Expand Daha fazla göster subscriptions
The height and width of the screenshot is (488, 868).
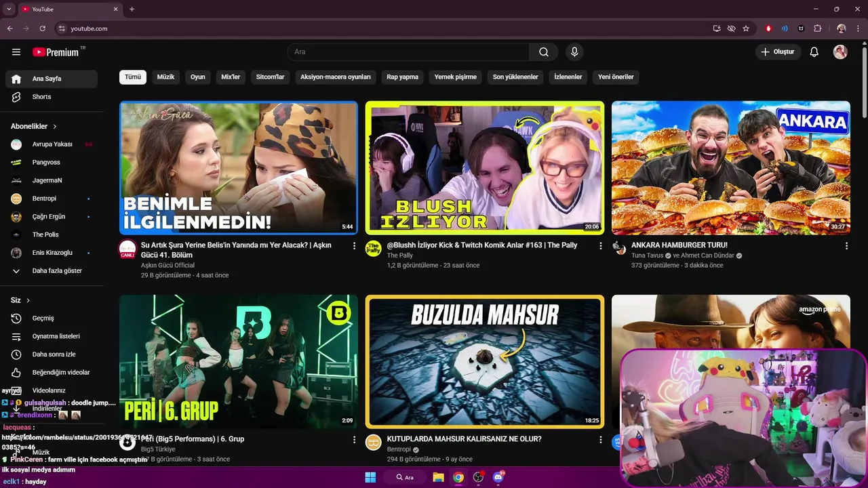(x=52, y=270)
